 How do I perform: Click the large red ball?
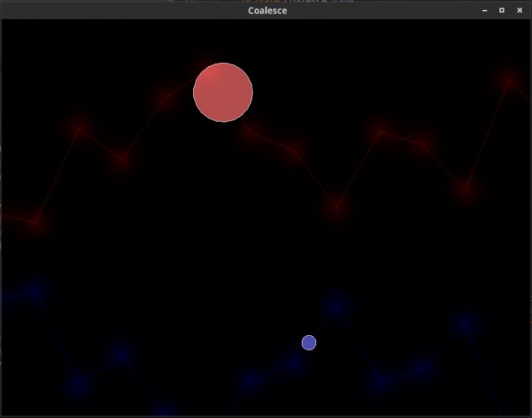pos(223,92)
